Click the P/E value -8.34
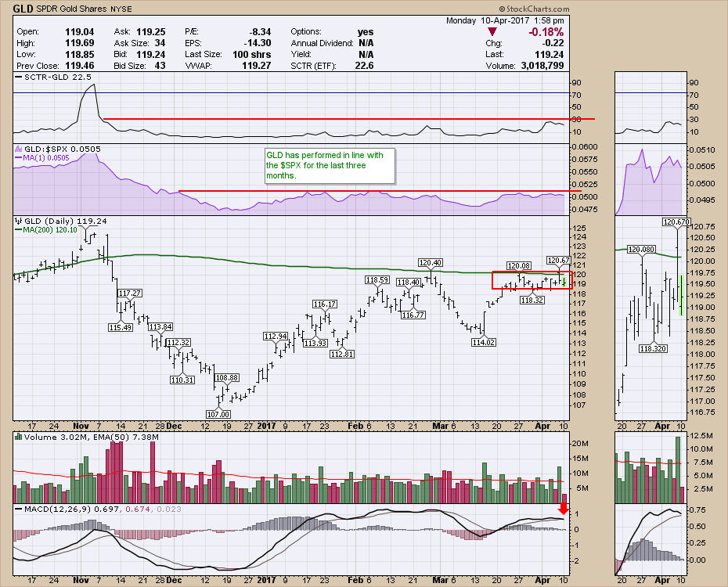Image resolution: width=728 pixels, height=587 pixels. pyautogui.click(x=260, y=31)
